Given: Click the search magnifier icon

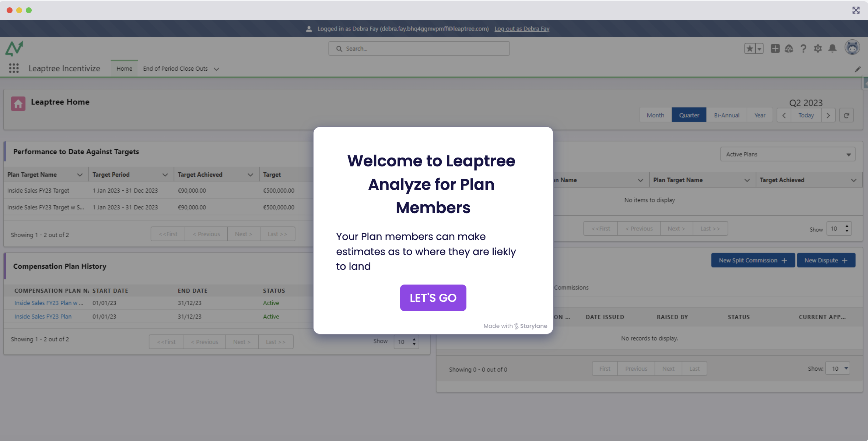Looking at the screenshot, I should pos(339,49).
